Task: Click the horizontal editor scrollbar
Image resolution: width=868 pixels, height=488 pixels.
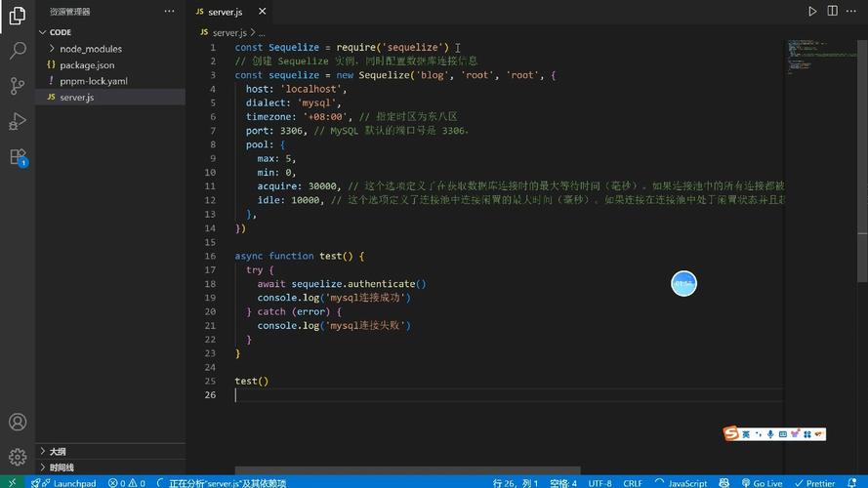Action: 407,470
